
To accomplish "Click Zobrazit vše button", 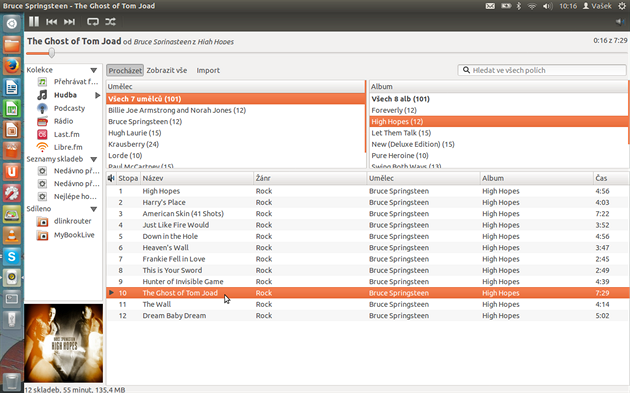I will 166,70.
